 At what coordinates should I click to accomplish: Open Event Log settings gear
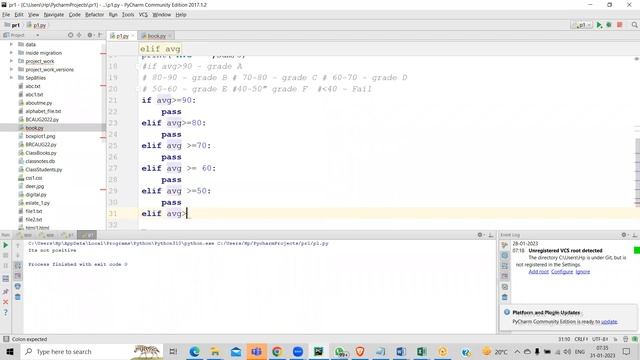click(x=624, y=235)
